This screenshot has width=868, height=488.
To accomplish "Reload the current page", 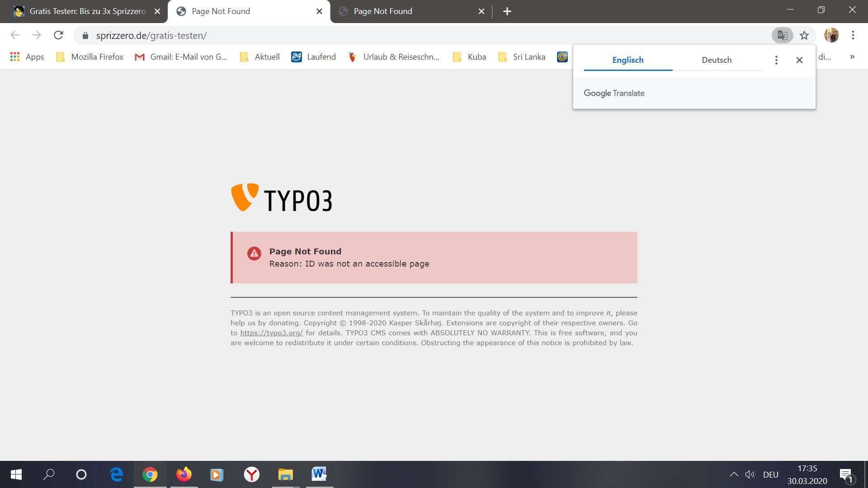I will [58, 35].
